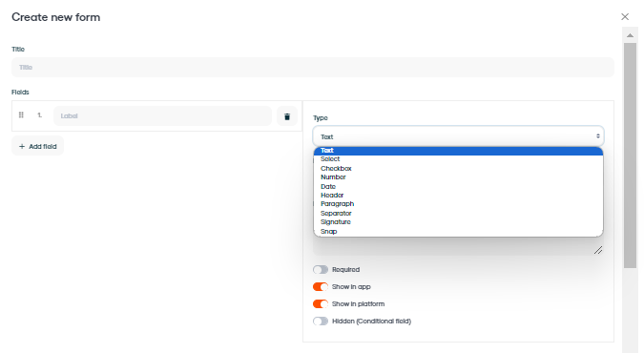Focus the Title input field

point(313,67)
